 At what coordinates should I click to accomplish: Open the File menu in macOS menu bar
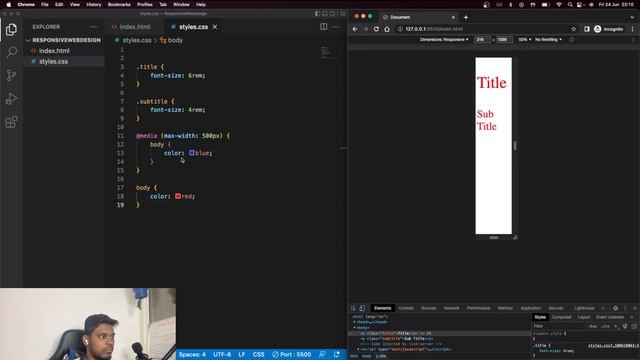(x=44, y=4)
